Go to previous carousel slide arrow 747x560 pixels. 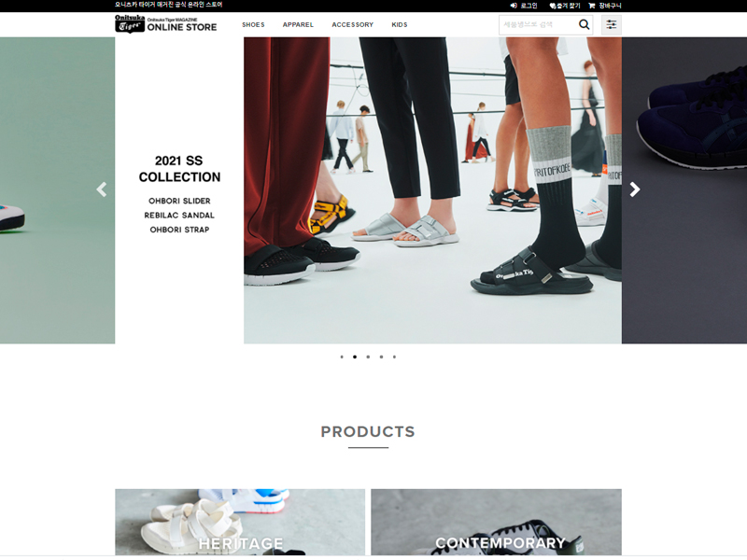(102, 189)
